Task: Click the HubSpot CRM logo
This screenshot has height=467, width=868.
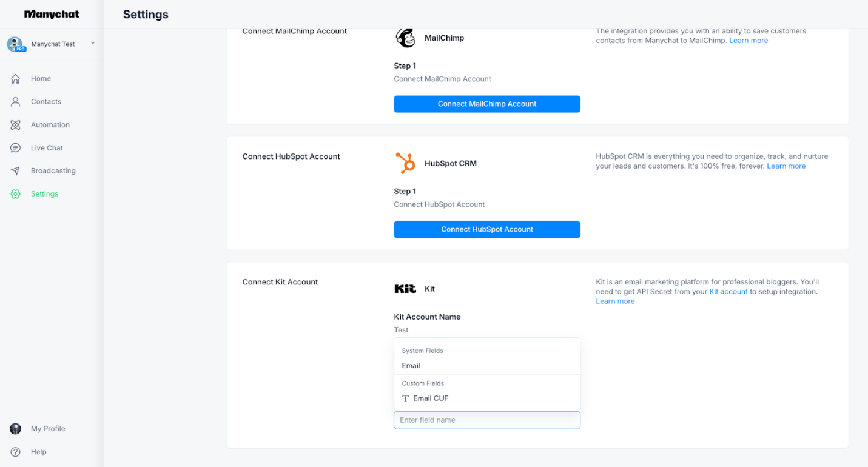Action: point(405,163)
